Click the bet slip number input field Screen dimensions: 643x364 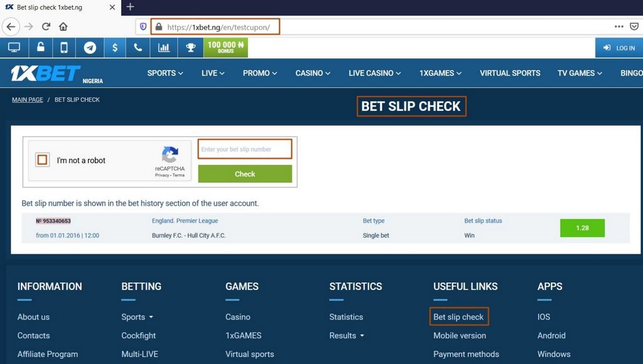click(245, 149)
